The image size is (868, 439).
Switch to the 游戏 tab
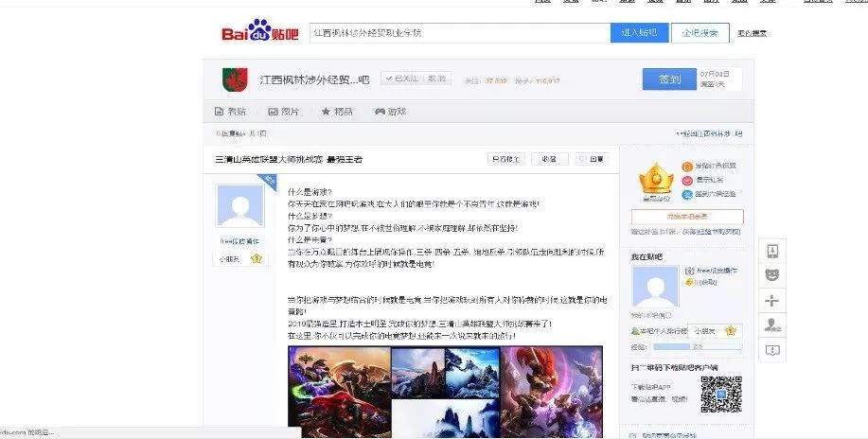click(390, 112)
